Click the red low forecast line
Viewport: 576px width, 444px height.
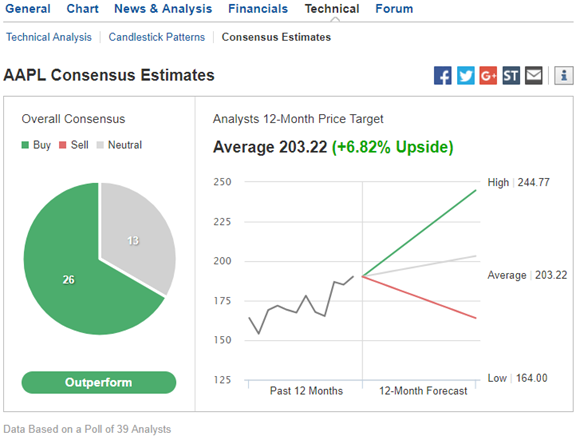click(x=419, y=297)
